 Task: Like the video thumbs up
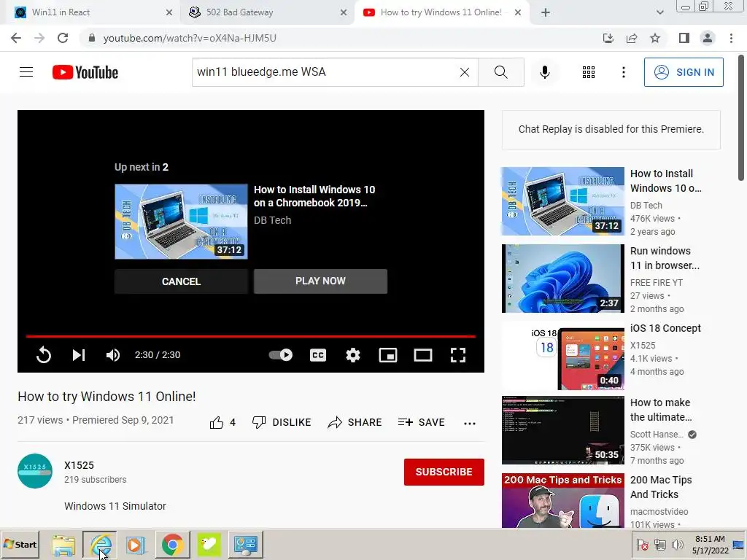[222, 422]
